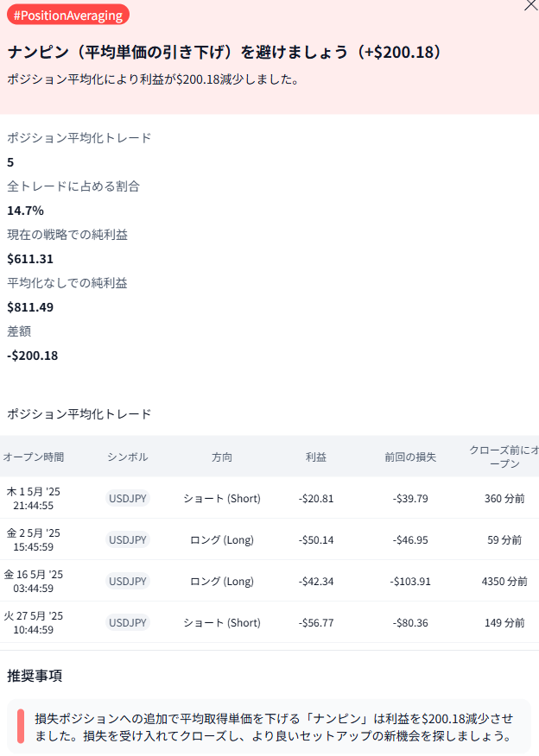This screenshot has width=539, height=756.
Task: Close the position averaging panel
Action: point(530,5)
